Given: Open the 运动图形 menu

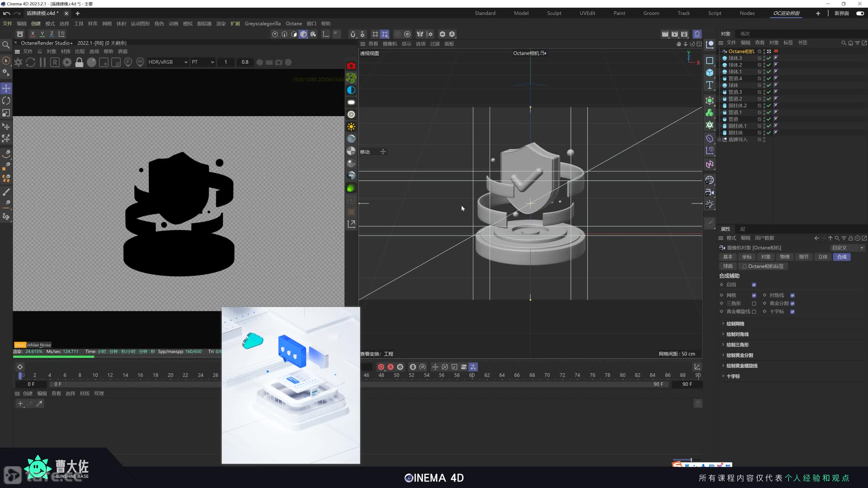Looking at the screenshot, I should 140,24.
